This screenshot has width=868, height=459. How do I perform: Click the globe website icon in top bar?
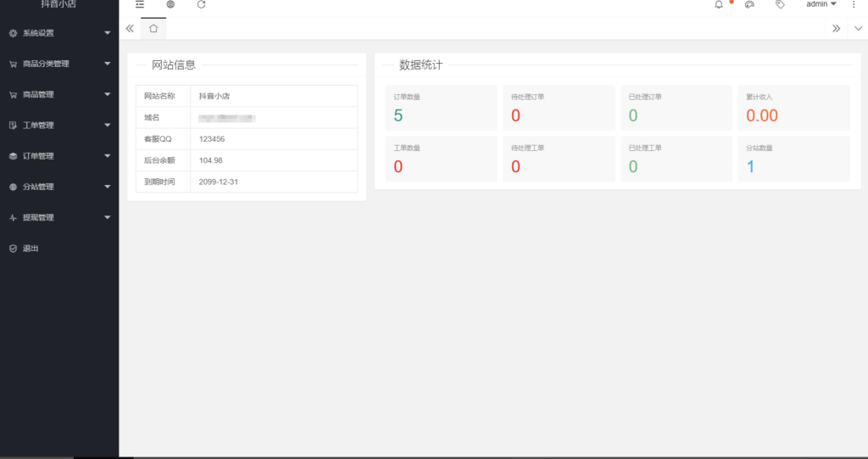pos(170,4)
